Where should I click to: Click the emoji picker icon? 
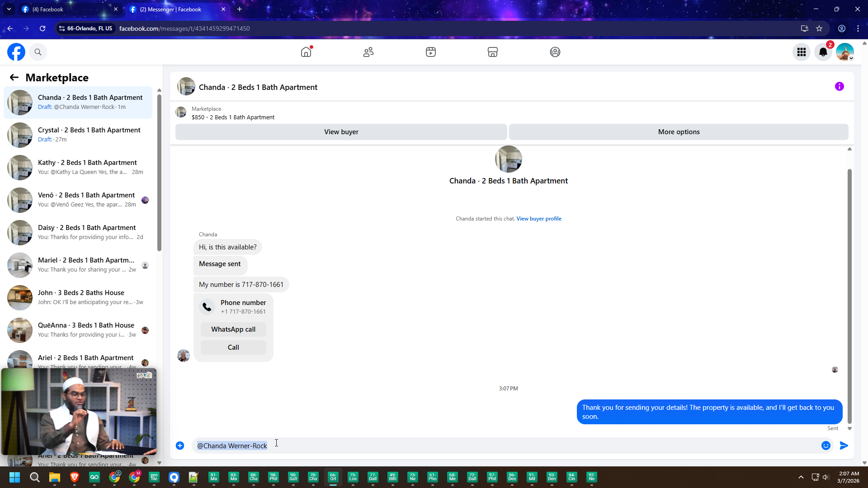point(826,446)
